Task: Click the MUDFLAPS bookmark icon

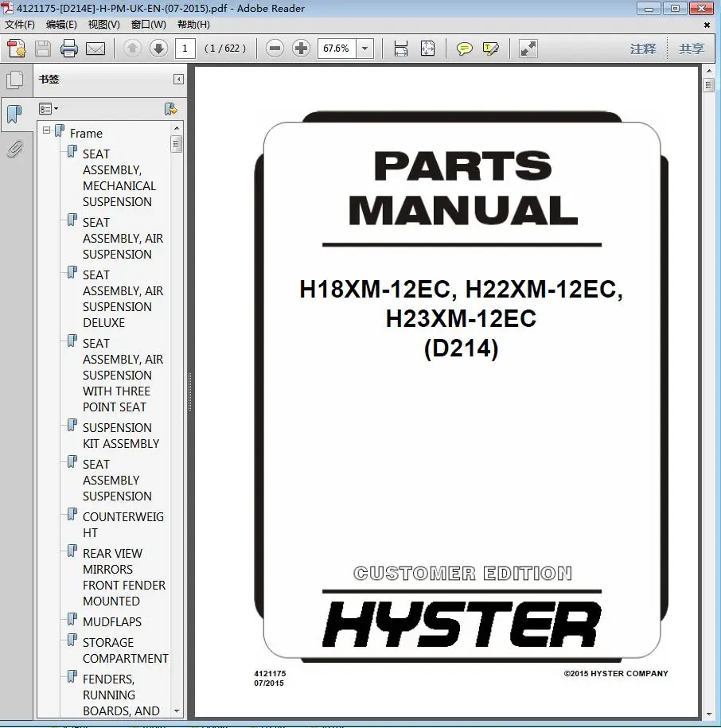Action: coord(72,619)
